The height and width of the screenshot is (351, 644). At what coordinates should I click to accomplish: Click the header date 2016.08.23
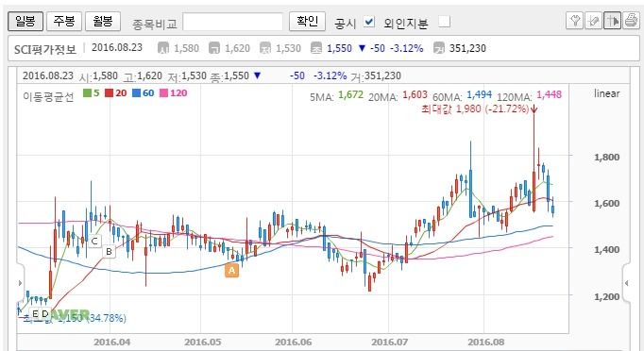click(x=117, y=47)
